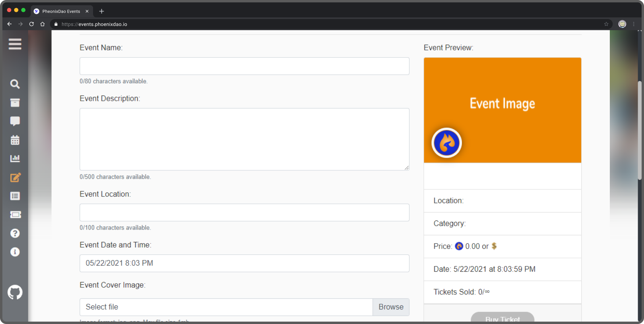Click the '0/80 characters available' text

114,81
